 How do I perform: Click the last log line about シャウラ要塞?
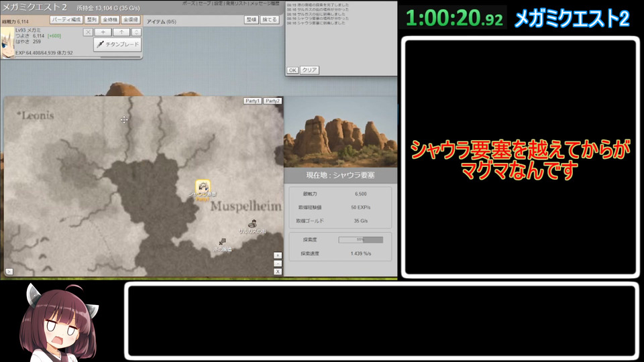click(316, 23)
